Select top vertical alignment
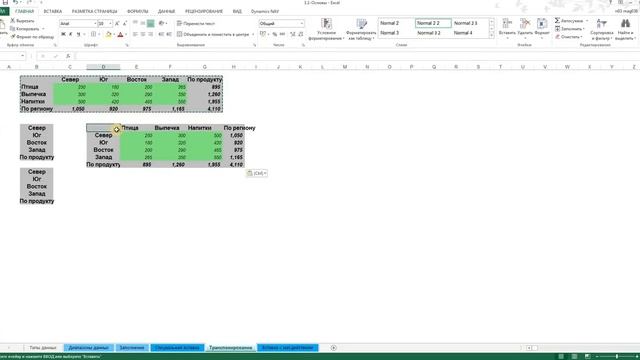 (135, 23)
